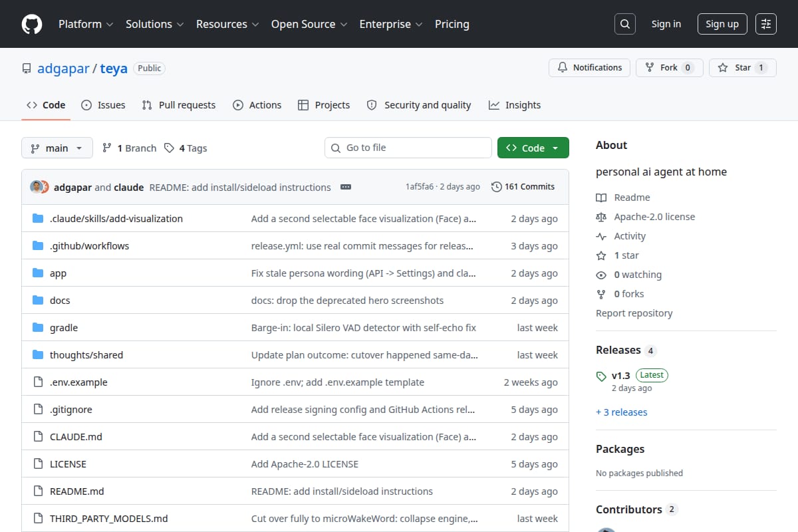
Task: Expand the Resources menu
Action: [x=227, y=24]
